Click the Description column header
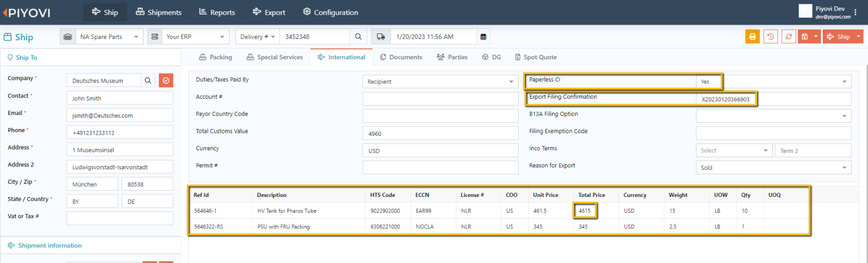 [272, 195]
